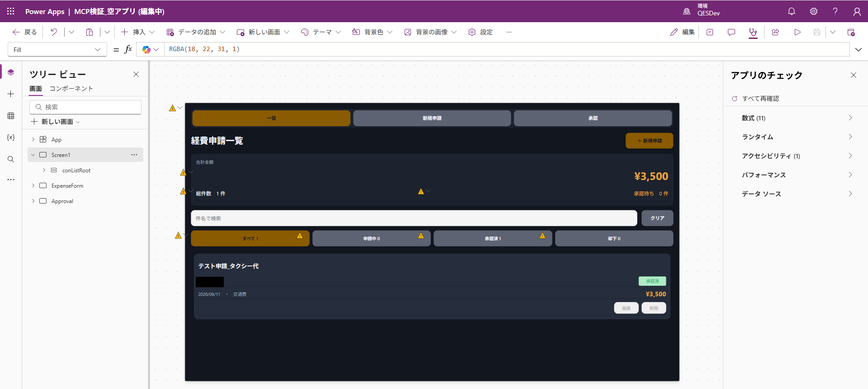868x389 pixels.
Task: Preview the app with the play icon
Action: tap(797, 32)
